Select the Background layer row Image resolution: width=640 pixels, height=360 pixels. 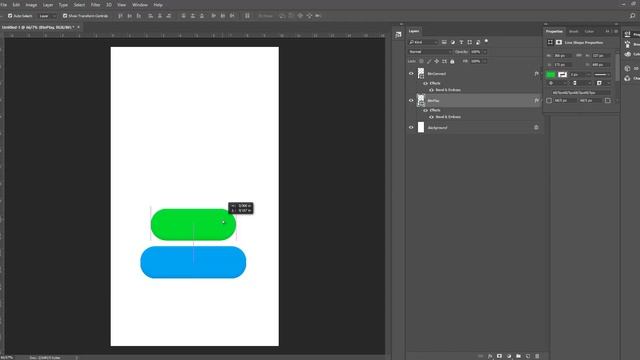[x=476, y=127]
